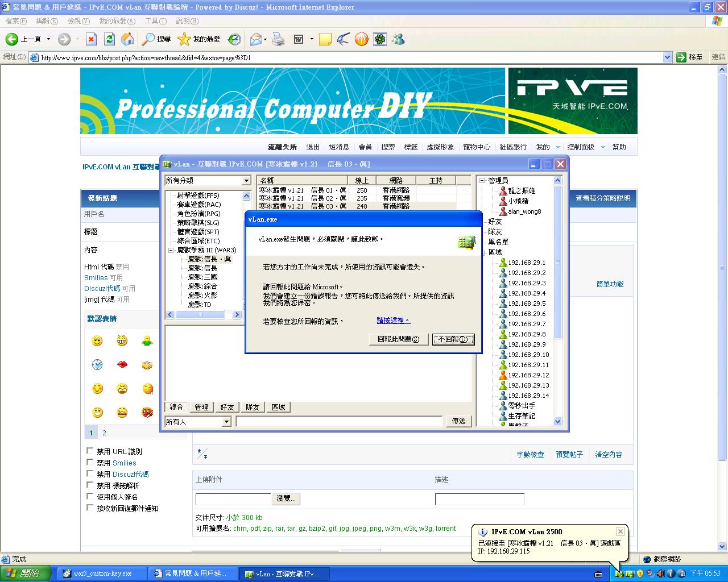The height and width of the screenshot is (582, 728).
Task: Open 我的最愛 favorites star
Action: coord(199,39)
